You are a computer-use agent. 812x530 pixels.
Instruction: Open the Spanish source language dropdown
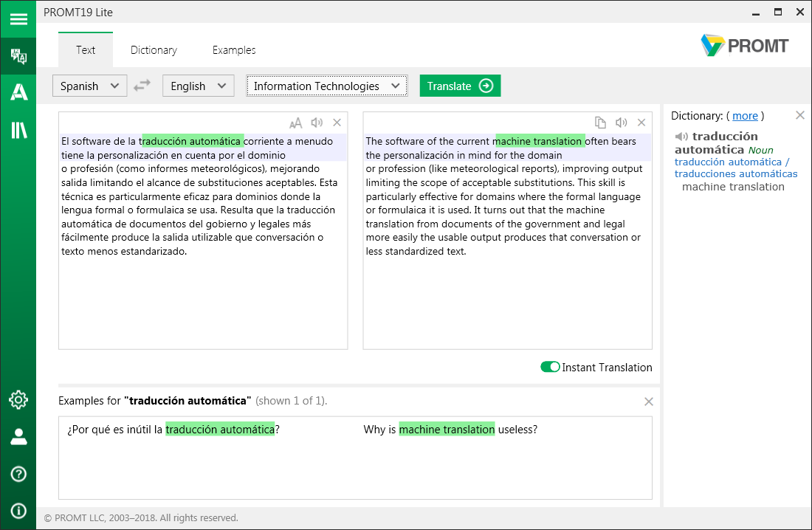pyautogui.click(x=89, y=86)
